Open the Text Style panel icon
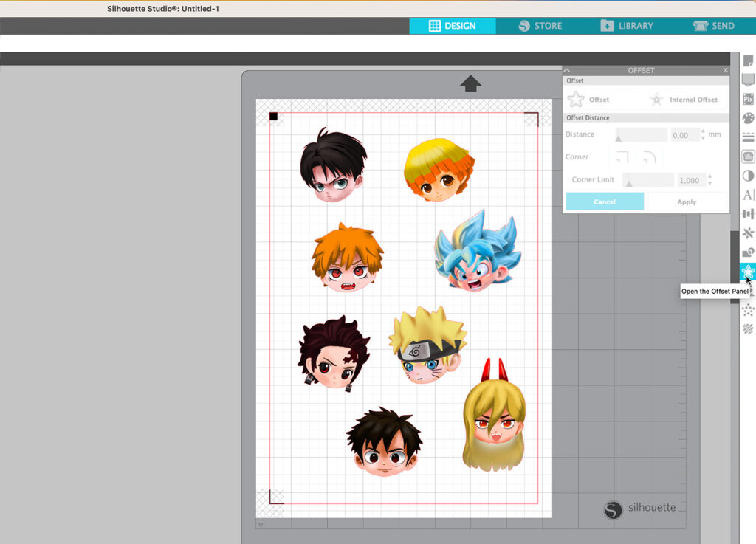 [748, 195]
